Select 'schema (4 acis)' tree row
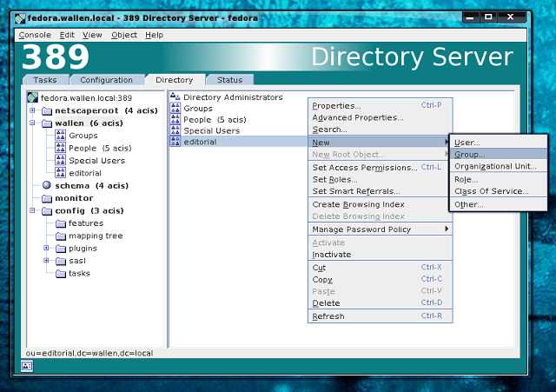The width and height of the screenshot is (556, 392). (x=91, y=185)
